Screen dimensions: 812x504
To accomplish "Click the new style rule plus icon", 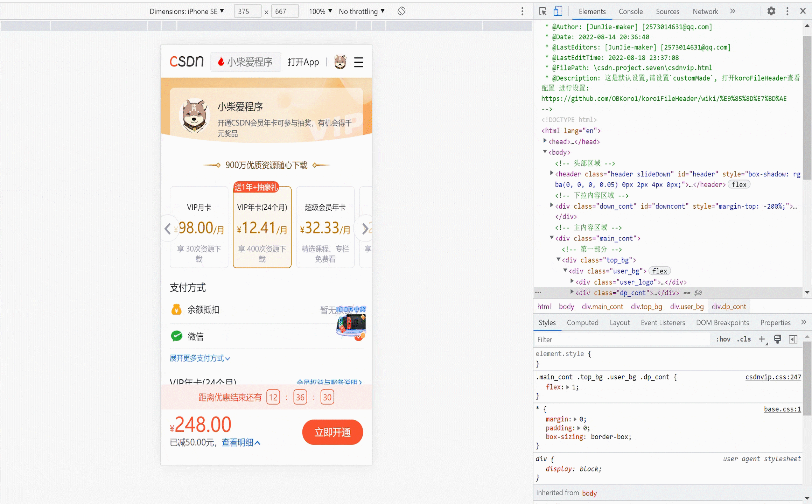I will [762, 339].
